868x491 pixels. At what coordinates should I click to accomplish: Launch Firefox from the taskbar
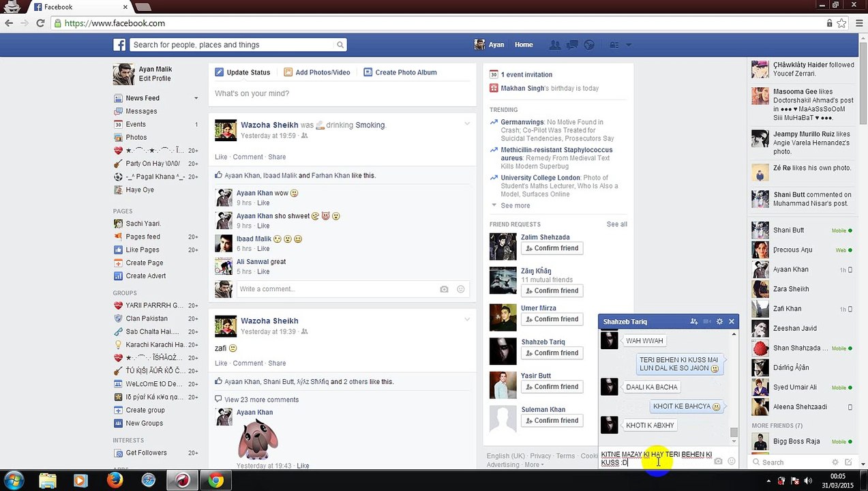115,480
